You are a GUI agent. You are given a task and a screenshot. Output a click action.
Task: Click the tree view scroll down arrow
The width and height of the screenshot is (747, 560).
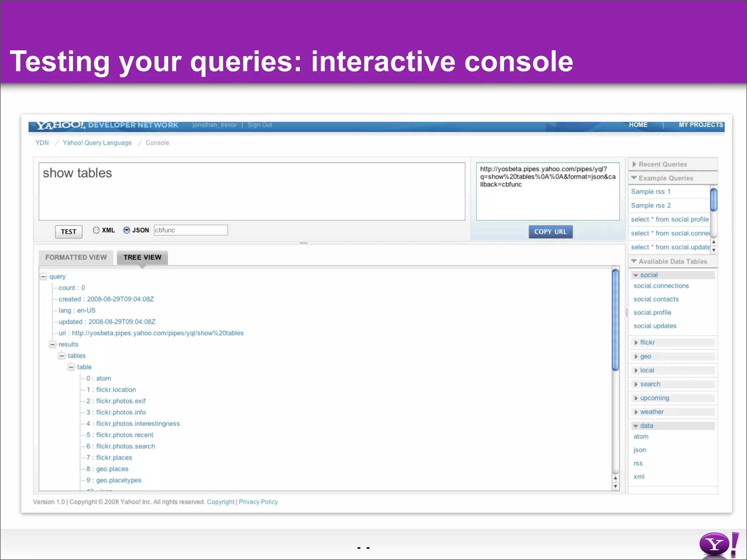(x=615, y=486)
